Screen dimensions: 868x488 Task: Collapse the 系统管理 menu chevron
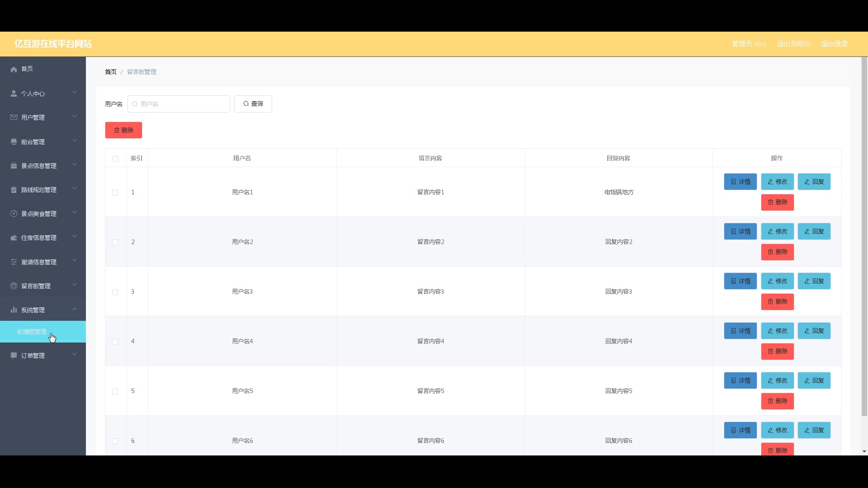75,309
